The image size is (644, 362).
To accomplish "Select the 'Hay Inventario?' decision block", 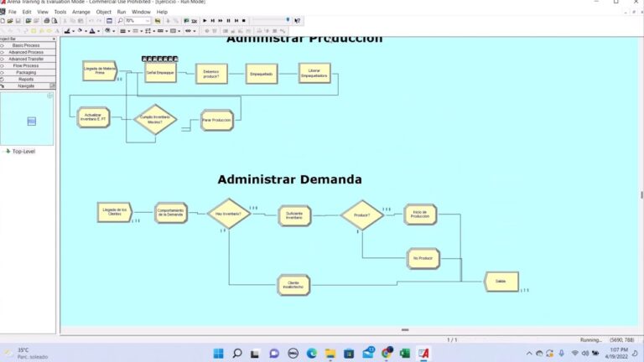I will click(x=228, y=214).
